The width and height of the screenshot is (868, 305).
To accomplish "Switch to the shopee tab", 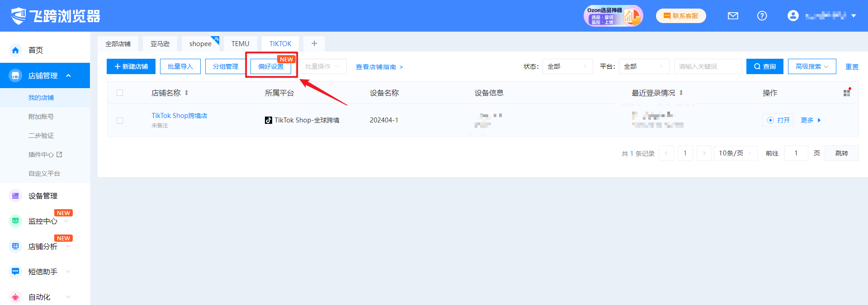I will coord(200,44).
